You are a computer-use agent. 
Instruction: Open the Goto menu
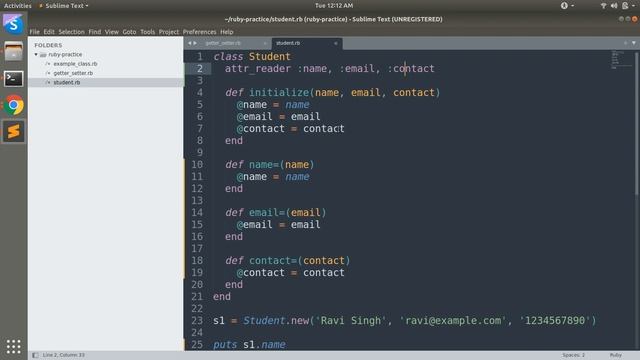pos(129,32)
